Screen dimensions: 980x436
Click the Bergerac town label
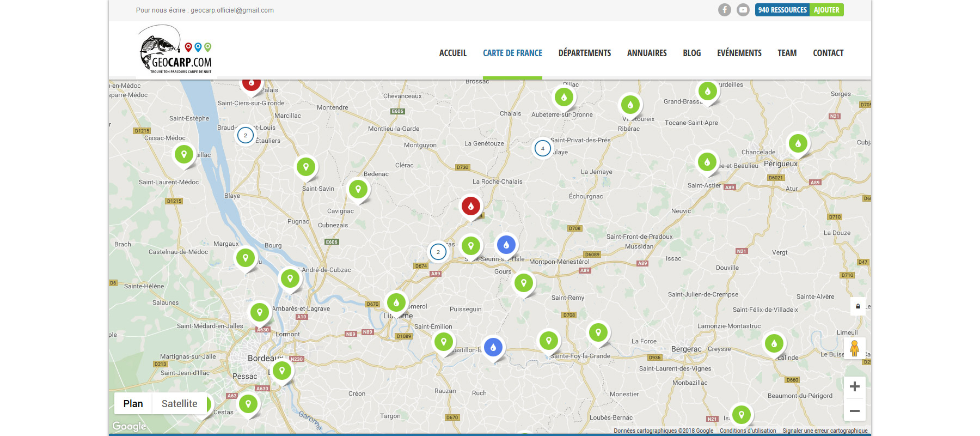[686, 349]
